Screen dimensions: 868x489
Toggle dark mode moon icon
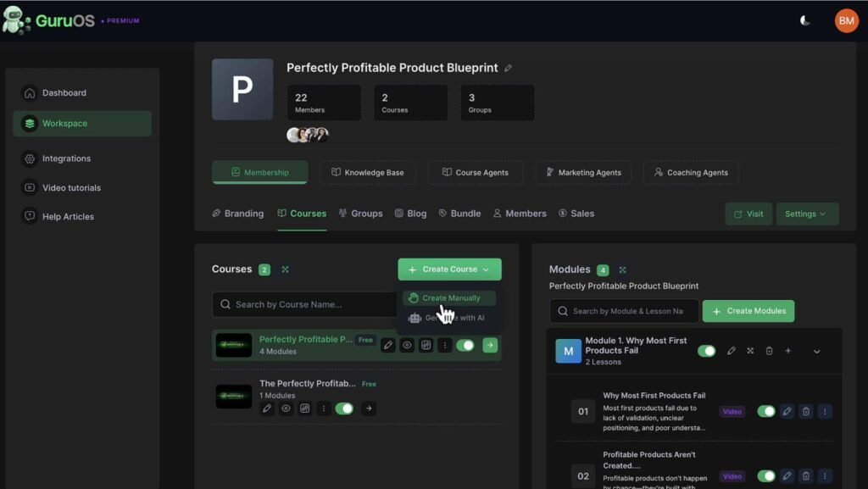805,21
